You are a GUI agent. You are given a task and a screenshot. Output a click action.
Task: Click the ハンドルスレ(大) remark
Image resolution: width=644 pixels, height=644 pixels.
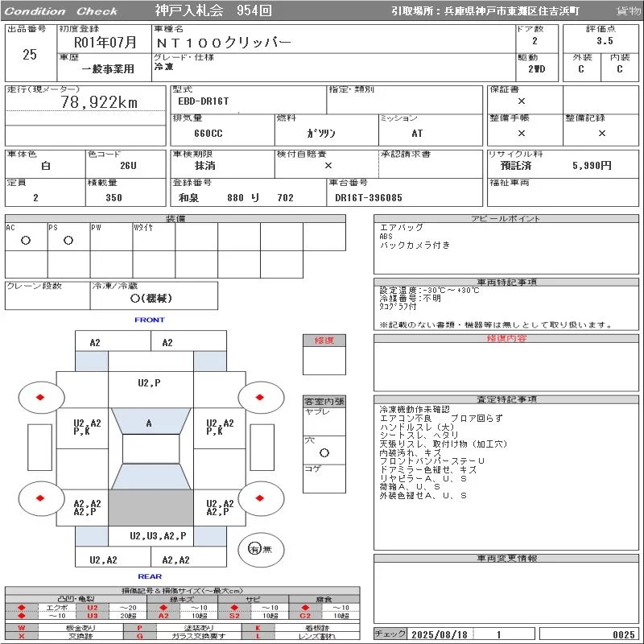pyautogui.click(x=416, y=427)
